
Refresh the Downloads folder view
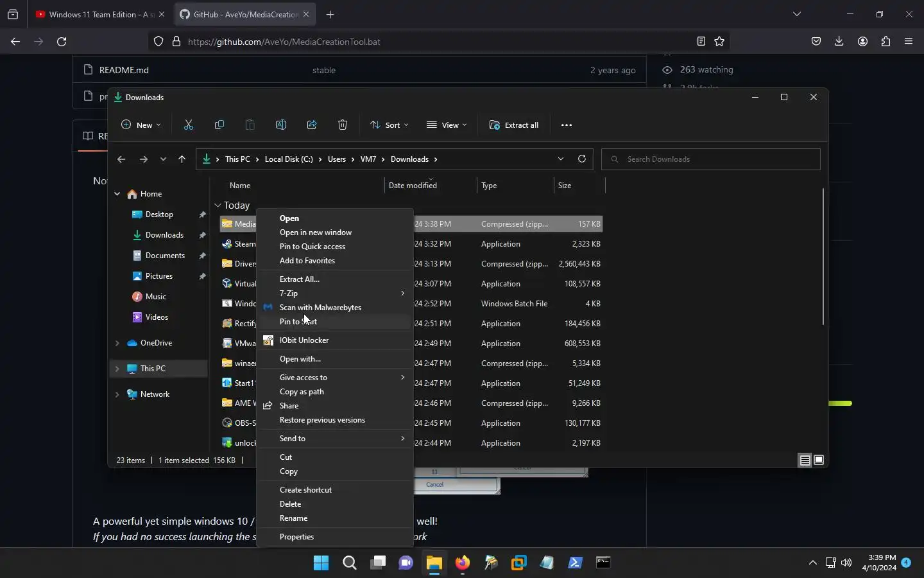click(582, 159)
